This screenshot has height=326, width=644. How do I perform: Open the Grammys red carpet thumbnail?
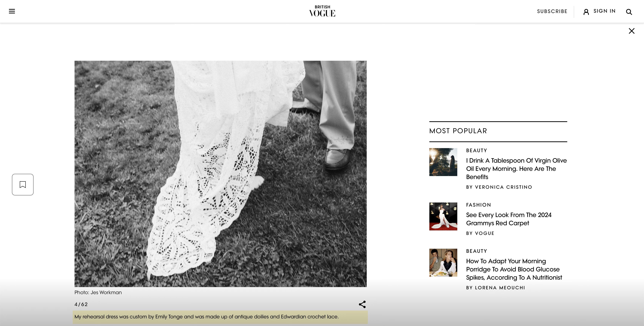pos(443,216)
